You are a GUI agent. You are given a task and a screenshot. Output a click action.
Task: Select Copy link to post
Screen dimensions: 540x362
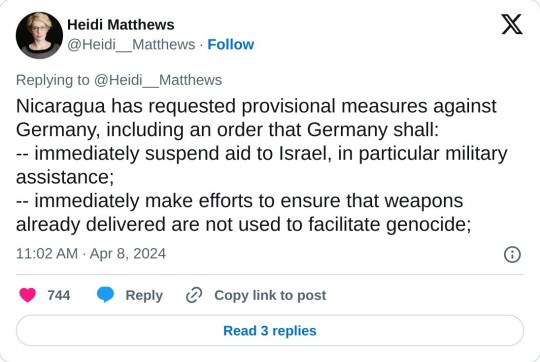270,296
